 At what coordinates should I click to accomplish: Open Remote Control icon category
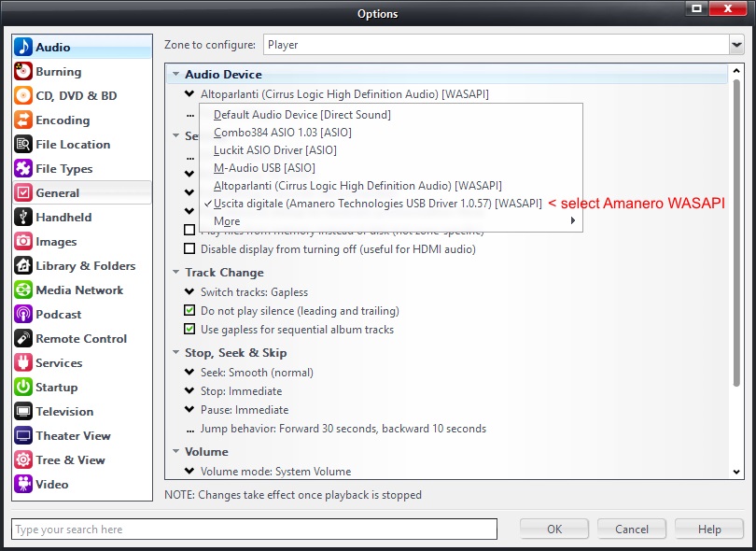(x=23, y=339)
